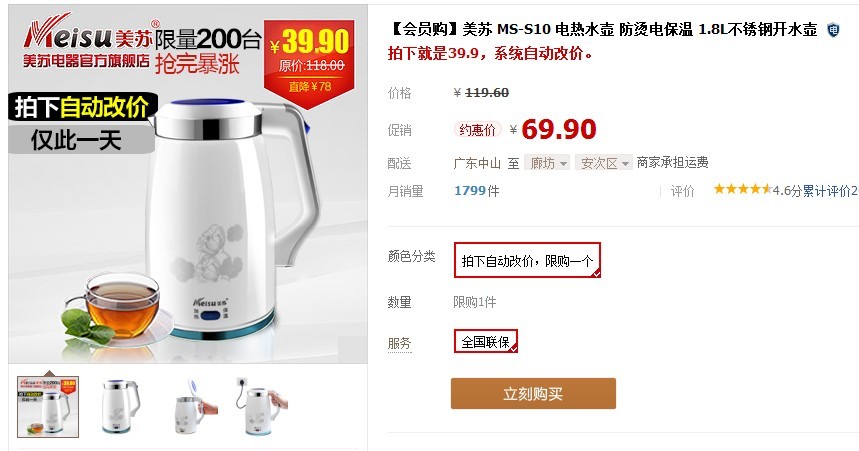
Task: Click the 1799 monthly sales count
Action: pyautogui.click(x=470, y=191)
